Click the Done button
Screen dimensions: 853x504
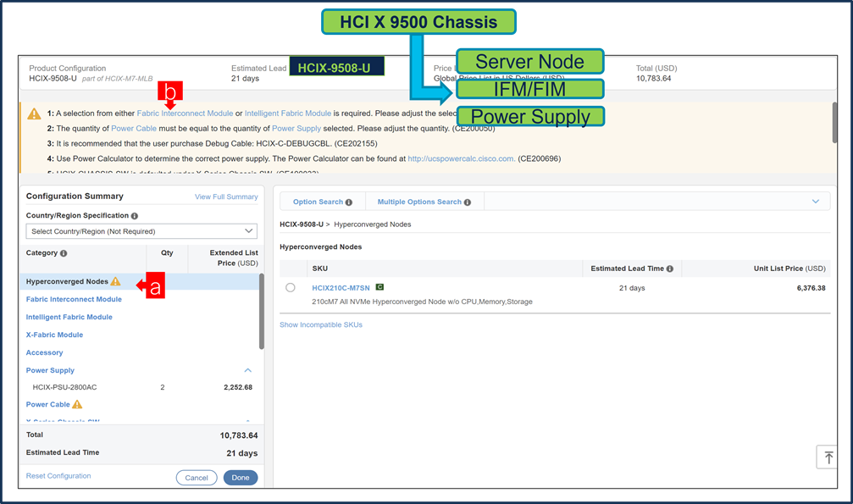(x=241, y=478)
